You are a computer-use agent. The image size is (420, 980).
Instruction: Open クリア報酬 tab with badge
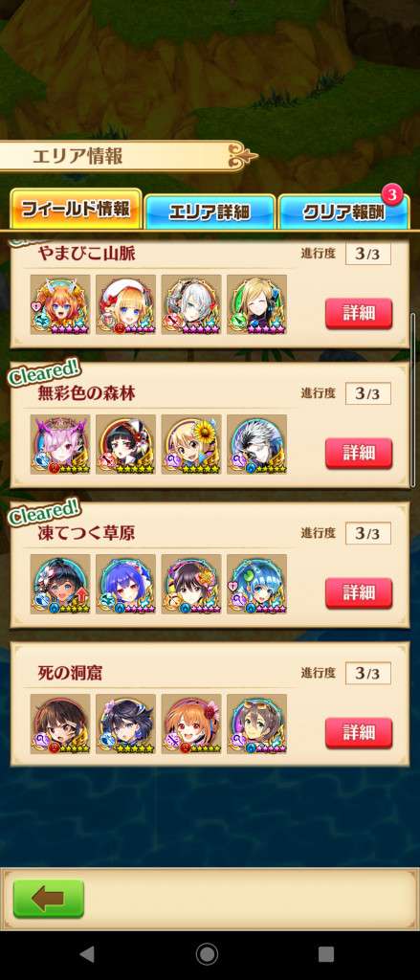pos(343,212)
